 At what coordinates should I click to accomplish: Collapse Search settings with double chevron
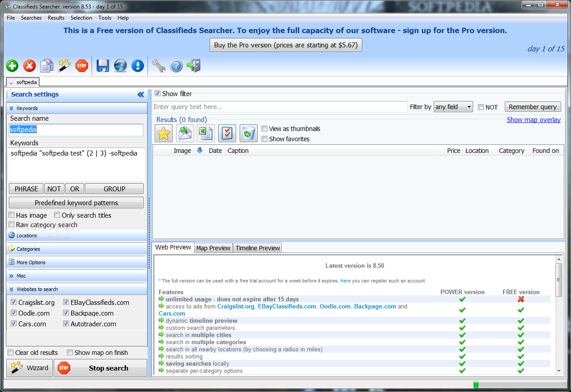click(x=140, y=94)
